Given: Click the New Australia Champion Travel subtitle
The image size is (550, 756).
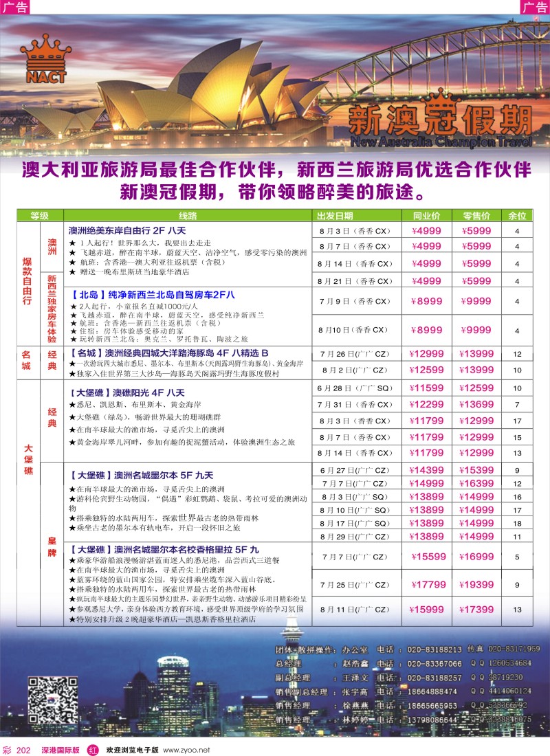Looking at the screenshot, I should pyautogui.click(x=441, y=142).
